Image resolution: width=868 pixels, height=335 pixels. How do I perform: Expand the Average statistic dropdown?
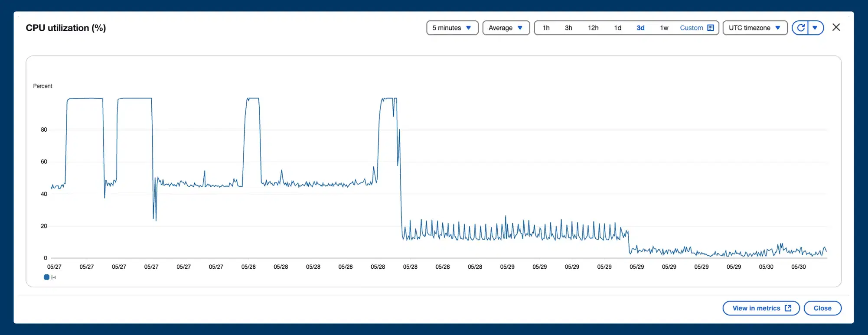pyautogui.click(x=506, y=28)
